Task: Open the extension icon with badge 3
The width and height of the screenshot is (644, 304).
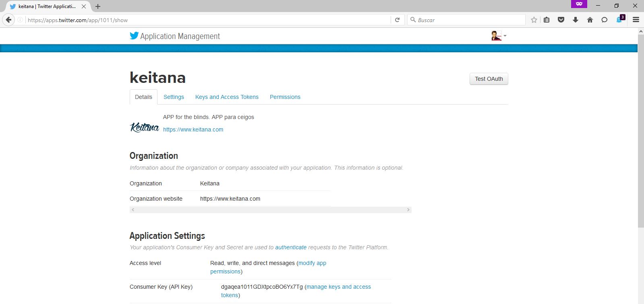Action: pyautogui.click(x=620, y=19)
